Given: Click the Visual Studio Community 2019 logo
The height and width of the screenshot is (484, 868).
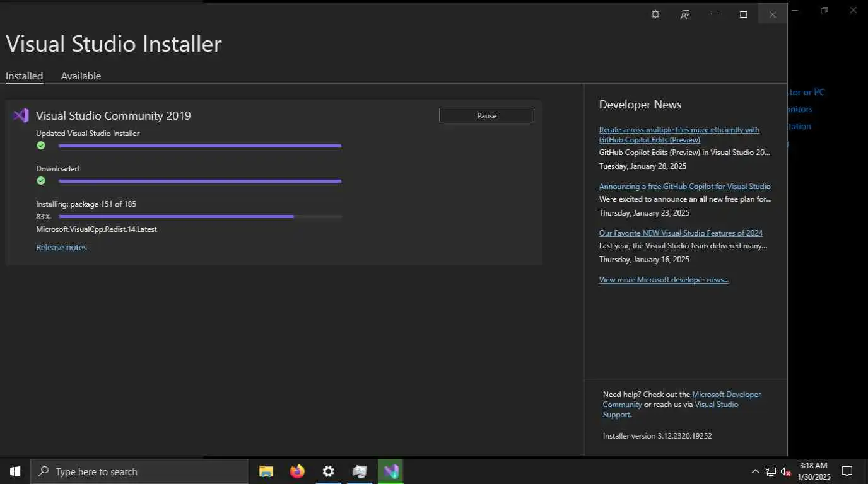Looking at the screenshot, I should pyautogui.click(x=21, y=115).
